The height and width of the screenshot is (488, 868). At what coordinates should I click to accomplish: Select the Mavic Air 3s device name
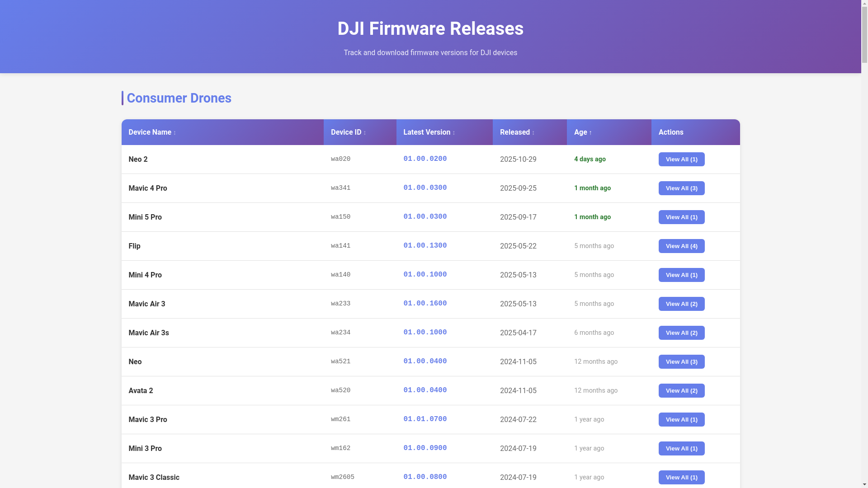(149, 333)
